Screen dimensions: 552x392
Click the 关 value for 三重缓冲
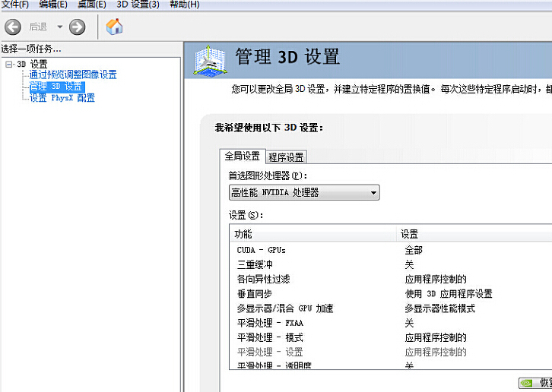(409, 264)
